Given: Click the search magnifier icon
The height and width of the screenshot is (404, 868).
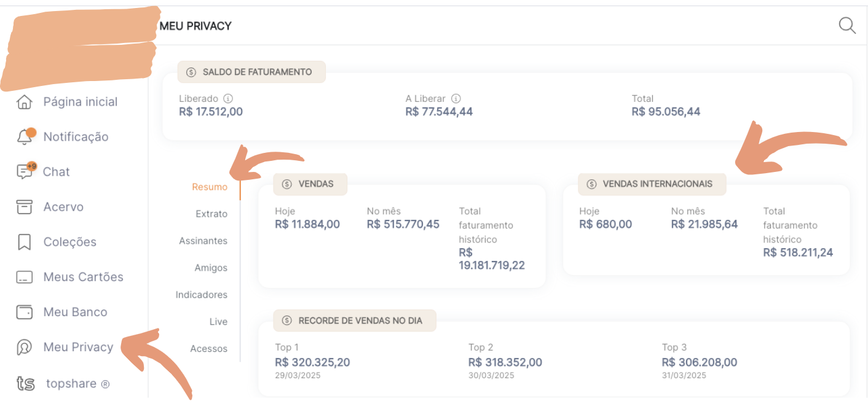Looking at the screenshot, I should click(x=847, y=26).
